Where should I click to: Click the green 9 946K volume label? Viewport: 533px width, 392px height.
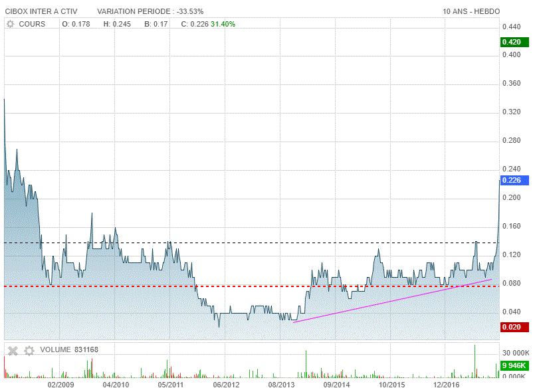coord(514,365)
